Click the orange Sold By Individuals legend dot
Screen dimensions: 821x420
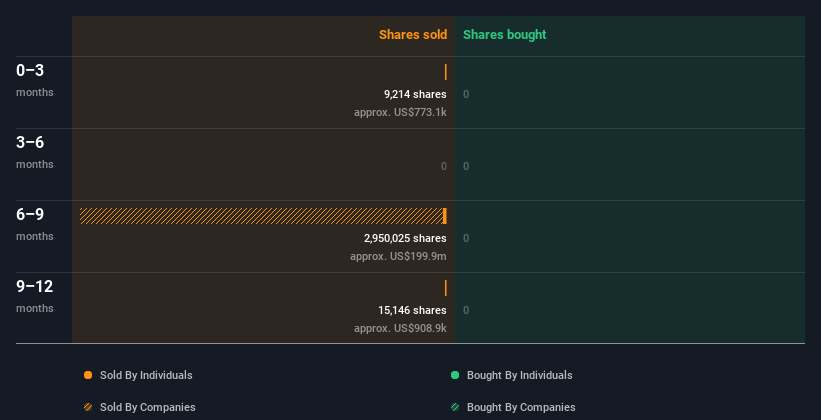click(88, 375)
